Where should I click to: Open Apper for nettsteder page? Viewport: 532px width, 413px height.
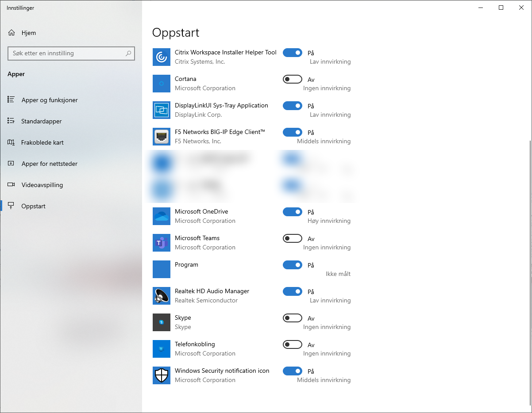tap(71, 164)
